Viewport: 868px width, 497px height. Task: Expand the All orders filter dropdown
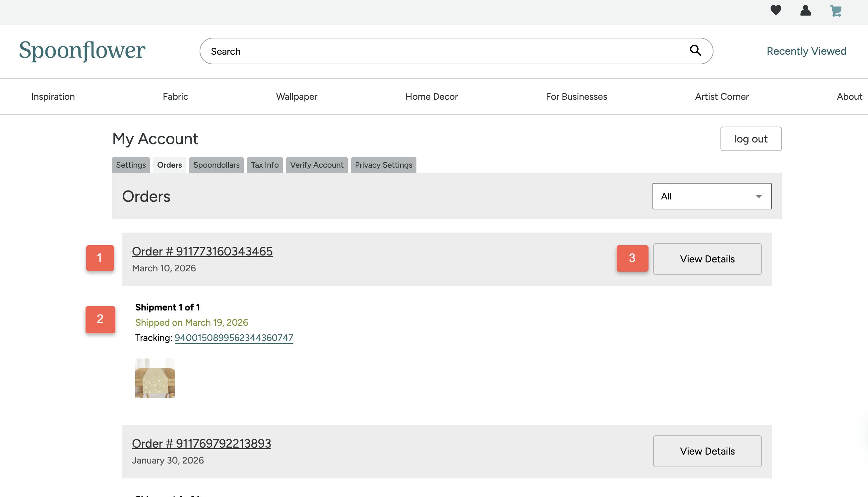point(711,196)
